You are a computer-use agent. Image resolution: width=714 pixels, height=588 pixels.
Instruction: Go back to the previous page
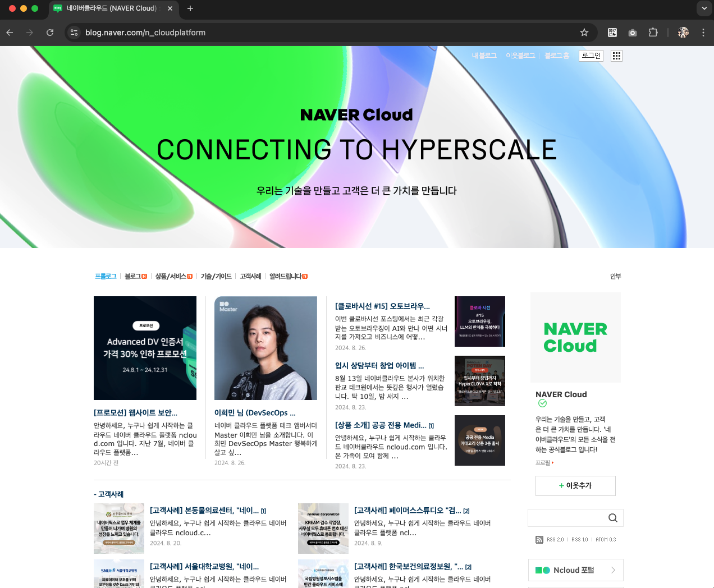click(x=10, y=33)
